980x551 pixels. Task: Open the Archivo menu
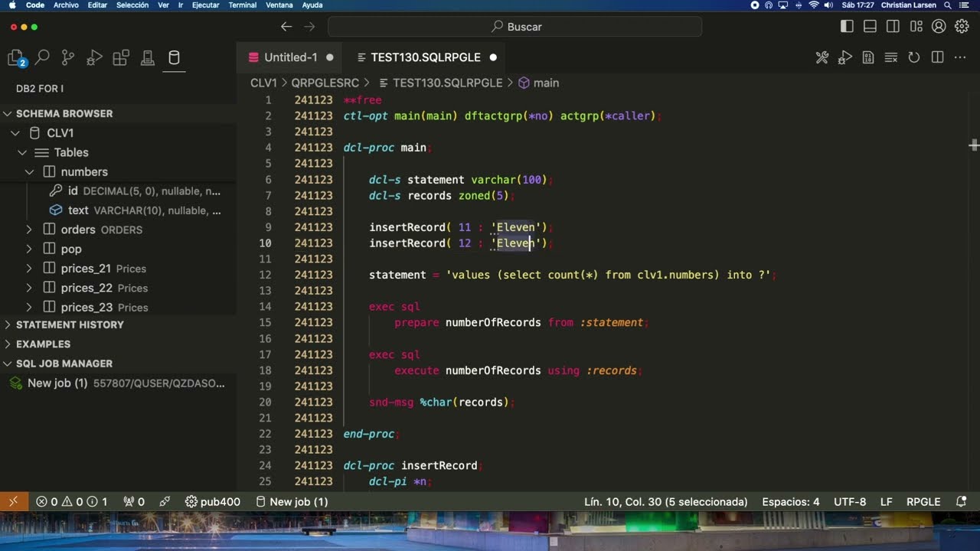66,5
